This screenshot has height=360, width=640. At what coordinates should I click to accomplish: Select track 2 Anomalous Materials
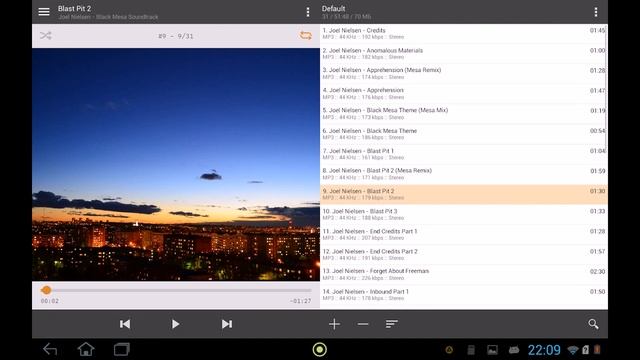pyautogui.click(x=464, y=53)
